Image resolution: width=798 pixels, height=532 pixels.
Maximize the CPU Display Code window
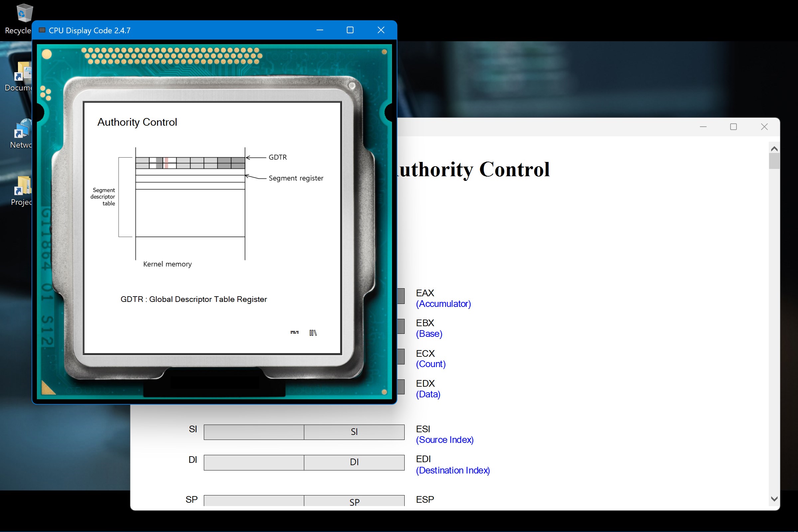click(350, 30)
